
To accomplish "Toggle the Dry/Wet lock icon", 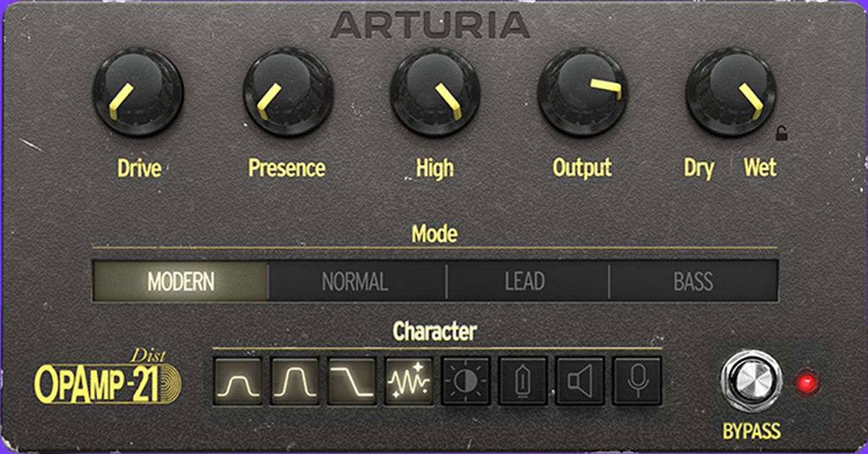I will coord(781,133).
